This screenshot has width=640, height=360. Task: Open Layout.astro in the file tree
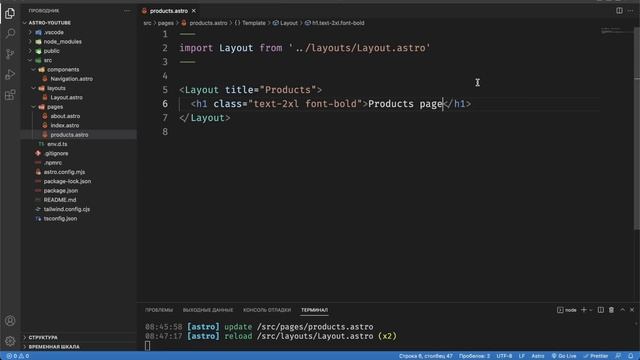click(x=67, y=98)
